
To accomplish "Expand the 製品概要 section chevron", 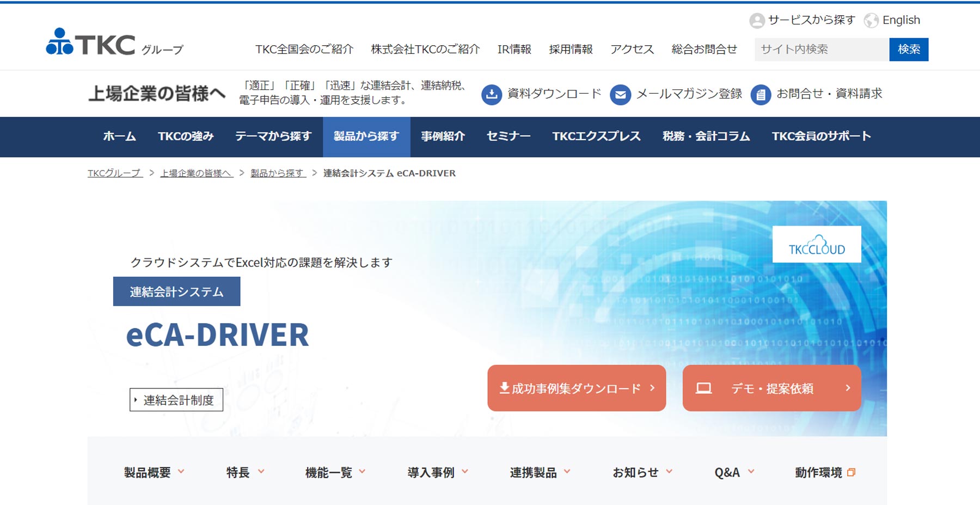I will pyautogui.click(x=181, y=472).
